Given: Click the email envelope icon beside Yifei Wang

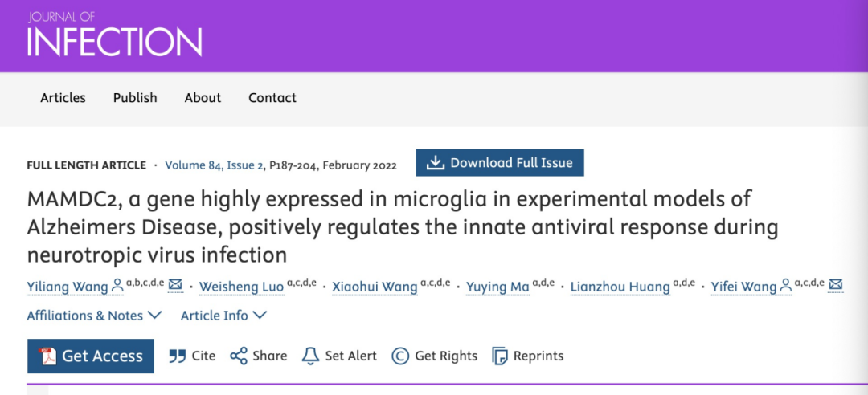Looking at the screenshot, I should [835, 285].
